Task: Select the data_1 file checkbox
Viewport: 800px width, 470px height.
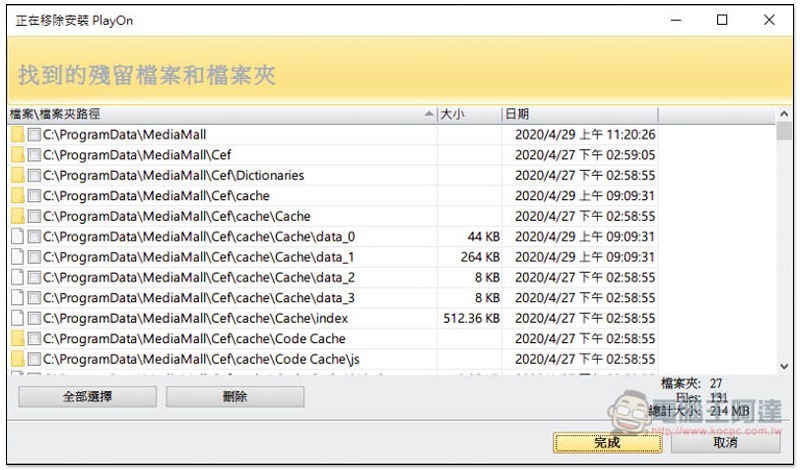Action: coord(34,257)
